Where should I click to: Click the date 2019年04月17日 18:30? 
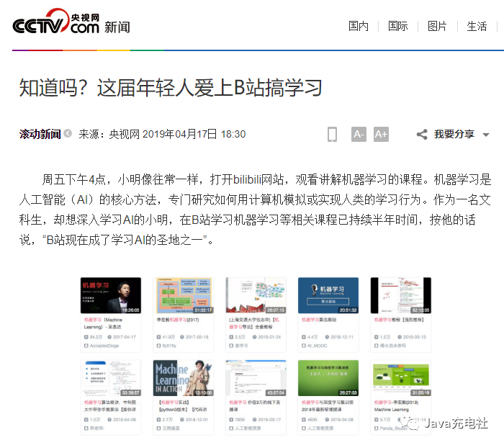point(194,134)
